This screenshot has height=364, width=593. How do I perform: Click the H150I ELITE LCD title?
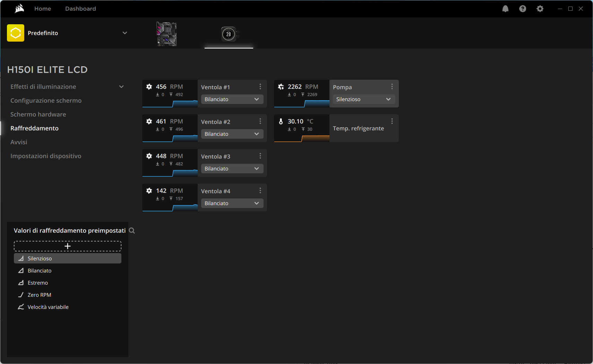click(48, 70)
